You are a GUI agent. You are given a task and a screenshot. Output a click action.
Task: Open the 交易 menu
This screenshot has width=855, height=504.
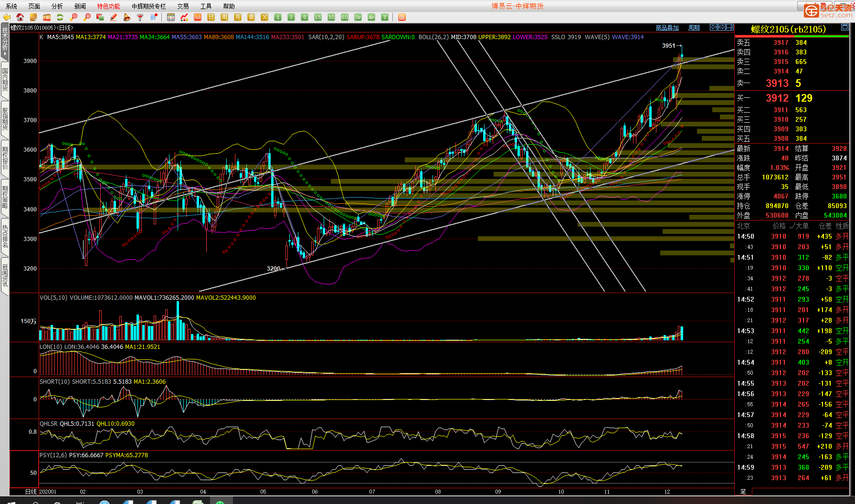[183, 6]
